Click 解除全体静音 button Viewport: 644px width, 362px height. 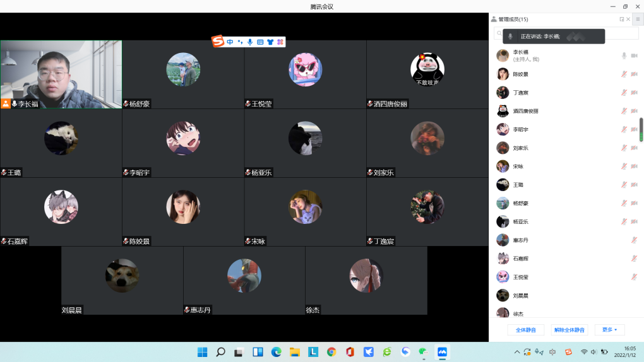tap(569, 330)
